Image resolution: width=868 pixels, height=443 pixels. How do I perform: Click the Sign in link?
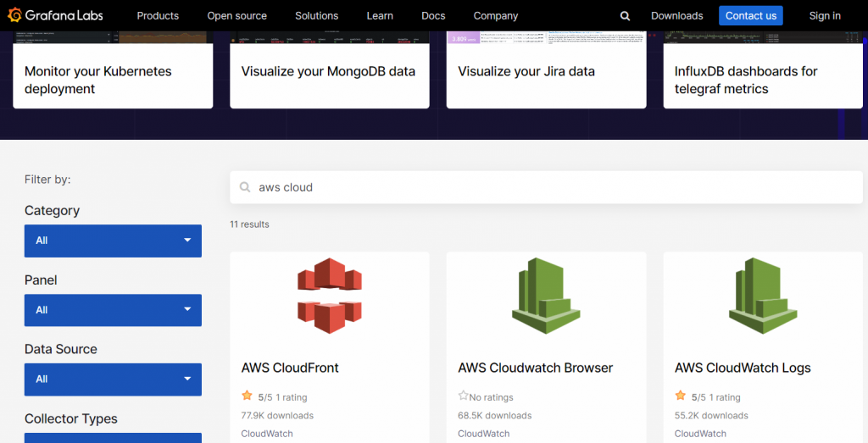[825, 16]
